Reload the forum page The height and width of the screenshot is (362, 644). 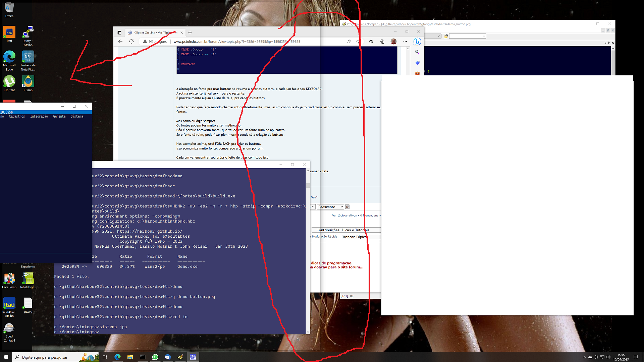pyautogui.click(x=131, y=41)
